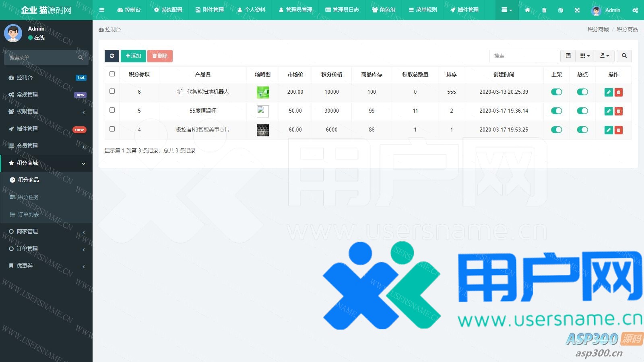Turn off 上架 switch for 55度恒温杯
This screenshot has width=644, height=362.
(556, 111)
